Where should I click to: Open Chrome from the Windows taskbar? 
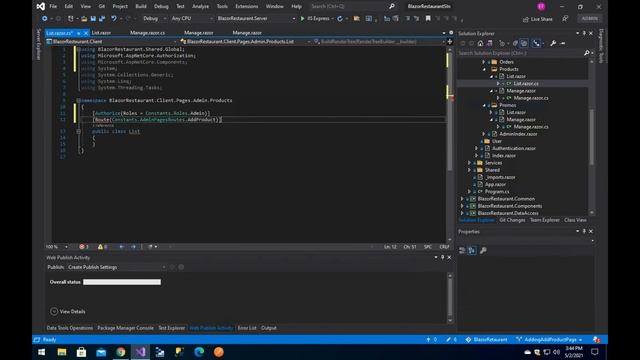pos(121,352)
